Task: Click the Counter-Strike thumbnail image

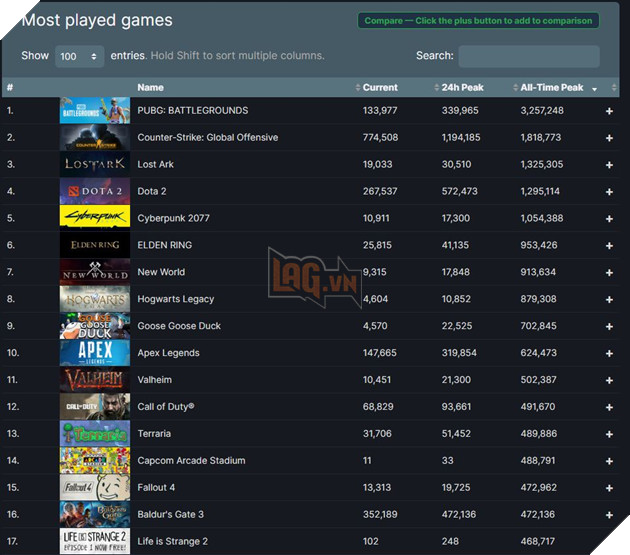Action: (95, 137)
